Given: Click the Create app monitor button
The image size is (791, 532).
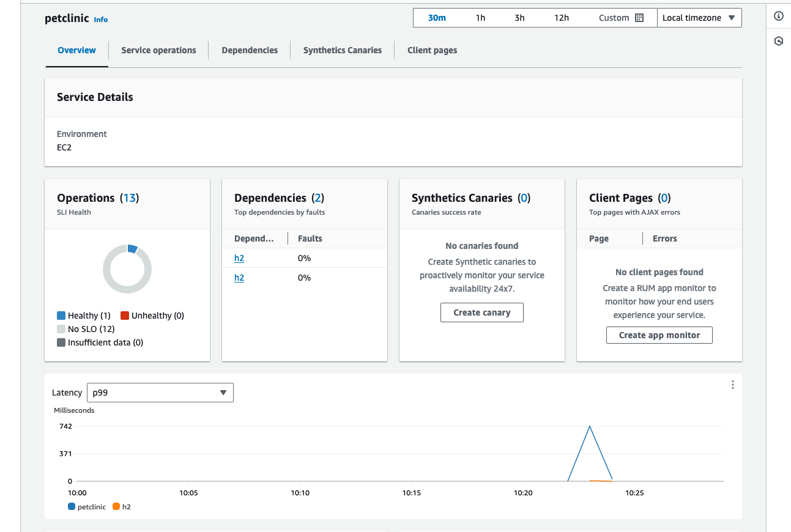Looking at the screenshot, I should (x=659, y=334).
